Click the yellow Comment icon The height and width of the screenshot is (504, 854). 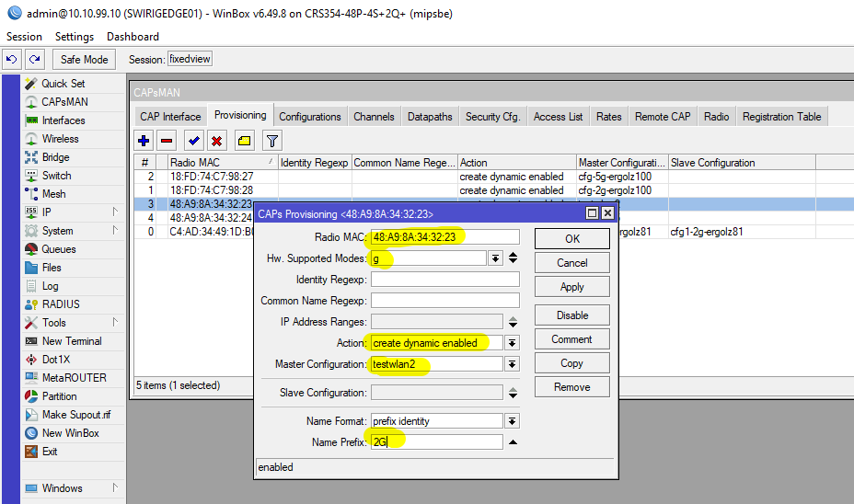click(x=244, y=141)
